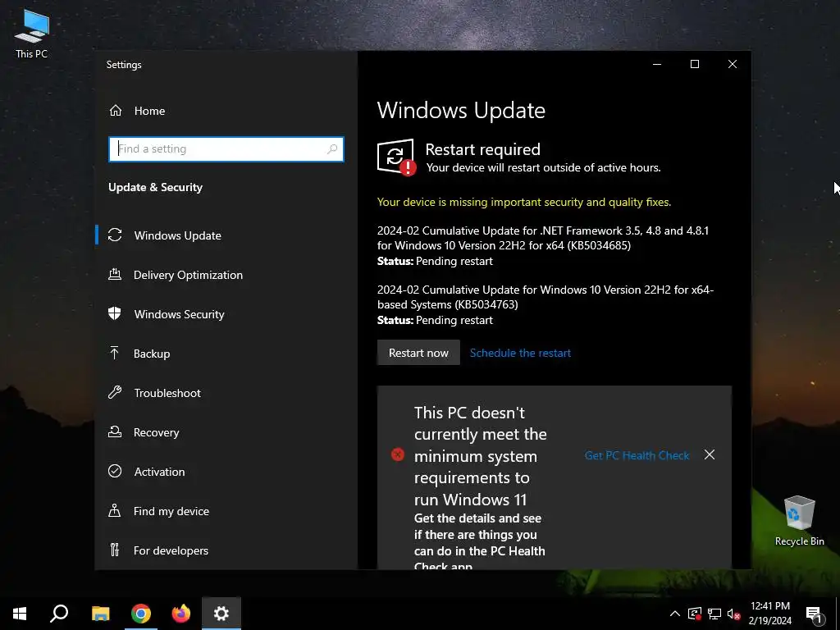Screen dimensions: 840x630
Task: Select the Recycle Bin desktop icon
Action: [799, 520]
